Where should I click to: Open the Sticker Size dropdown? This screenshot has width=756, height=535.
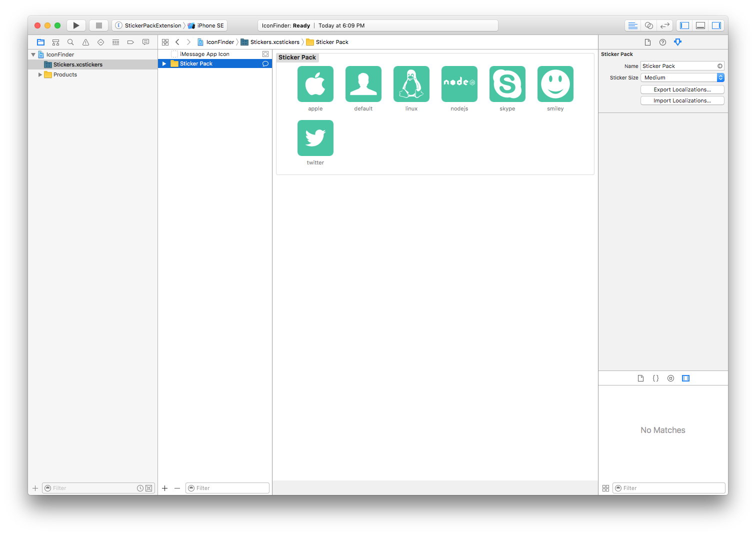(719, 77)
